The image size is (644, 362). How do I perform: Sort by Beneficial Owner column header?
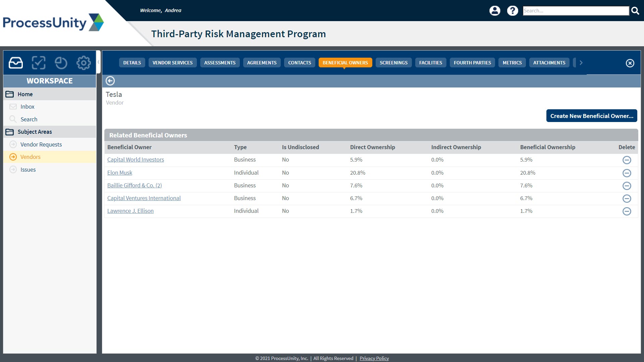(x=129, y=147)
